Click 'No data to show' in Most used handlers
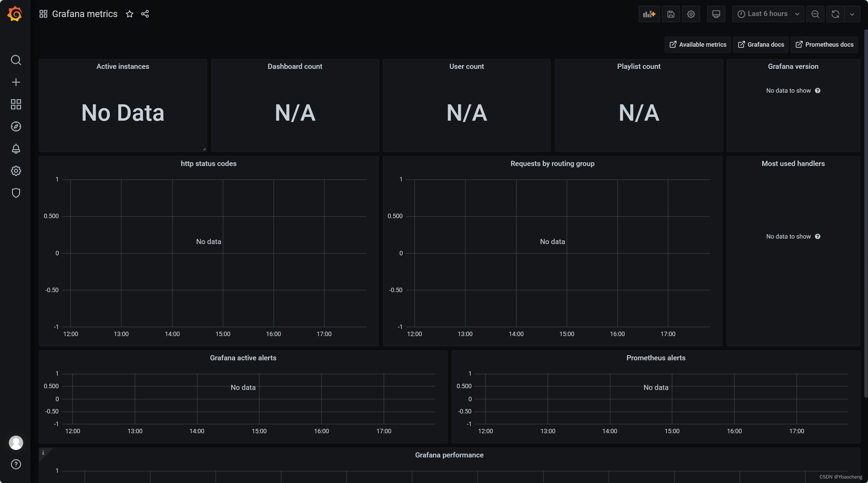The width and height of the screenshot is (868, 483). [788, 237]
